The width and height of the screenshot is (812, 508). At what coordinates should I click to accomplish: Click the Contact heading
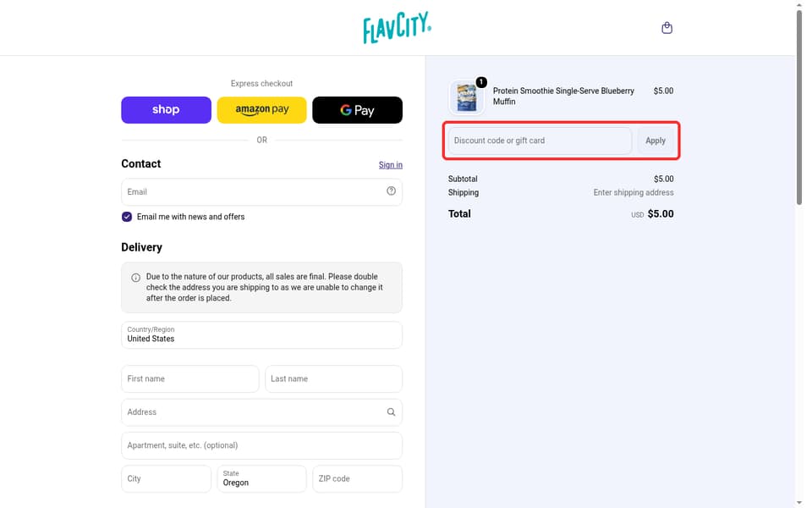click(x=141, y=163)
